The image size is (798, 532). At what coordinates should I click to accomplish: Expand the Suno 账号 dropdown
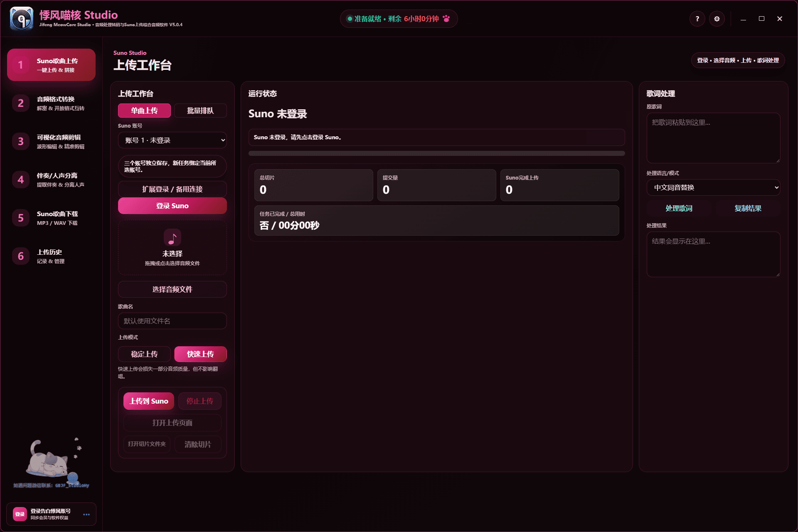[172, 140]
